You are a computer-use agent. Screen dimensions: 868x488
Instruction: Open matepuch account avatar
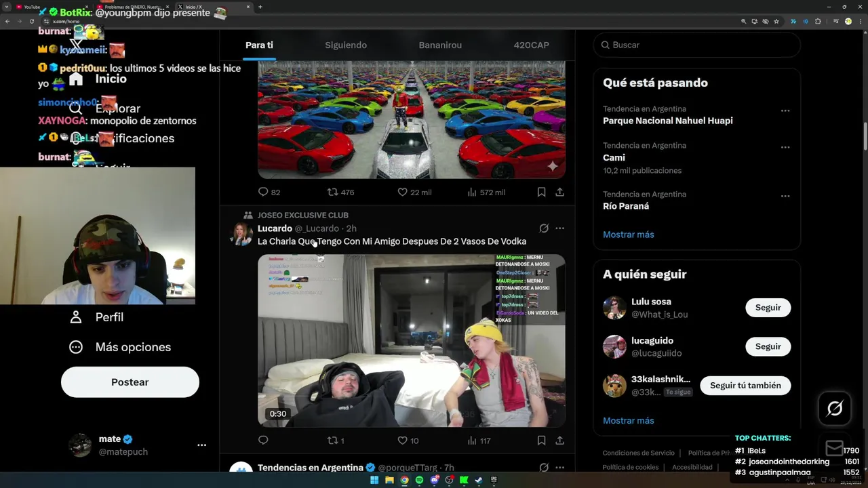click(x=80, y=445)
